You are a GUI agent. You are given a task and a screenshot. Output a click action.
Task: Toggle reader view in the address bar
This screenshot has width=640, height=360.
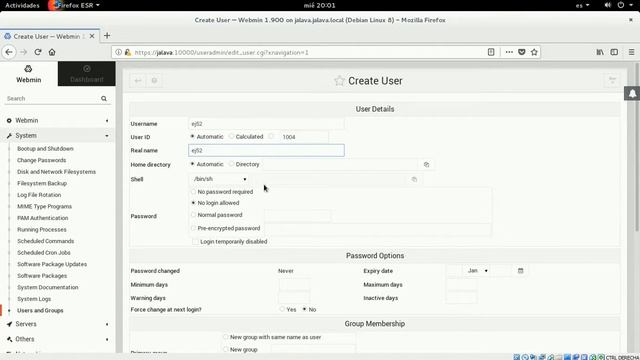click(491, 52)
